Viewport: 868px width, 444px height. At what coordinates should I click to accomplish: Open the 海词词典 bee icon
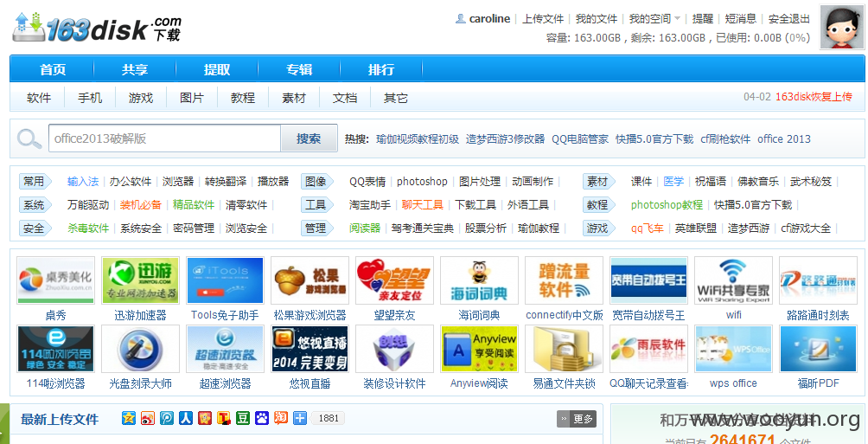[x=480, y=280]
